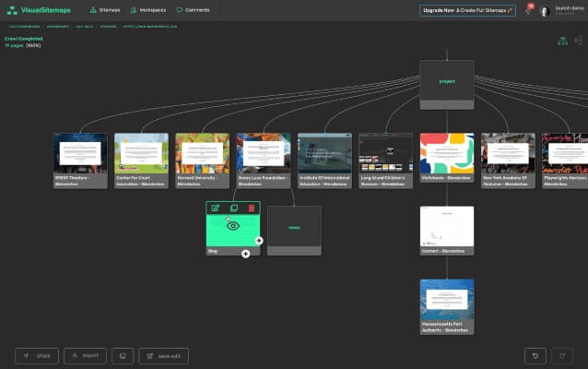Image resolution: width=588 pixels, height=369 pixels.
Task: Open the MySchools page thumbnail
Action: click(447, 153)
